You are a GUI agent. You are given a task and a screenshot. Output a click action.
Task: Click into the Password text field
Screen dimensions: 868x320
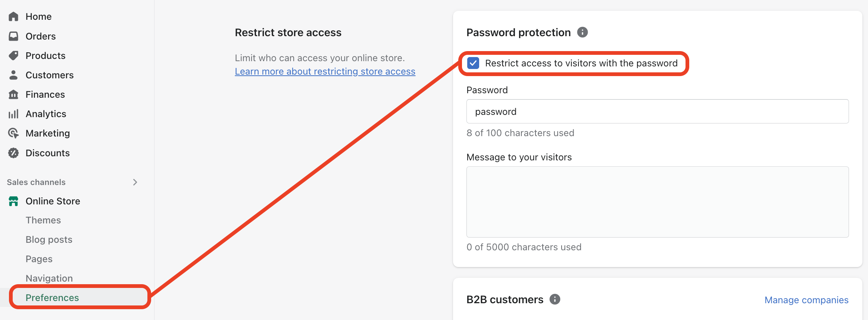[657, 112]
